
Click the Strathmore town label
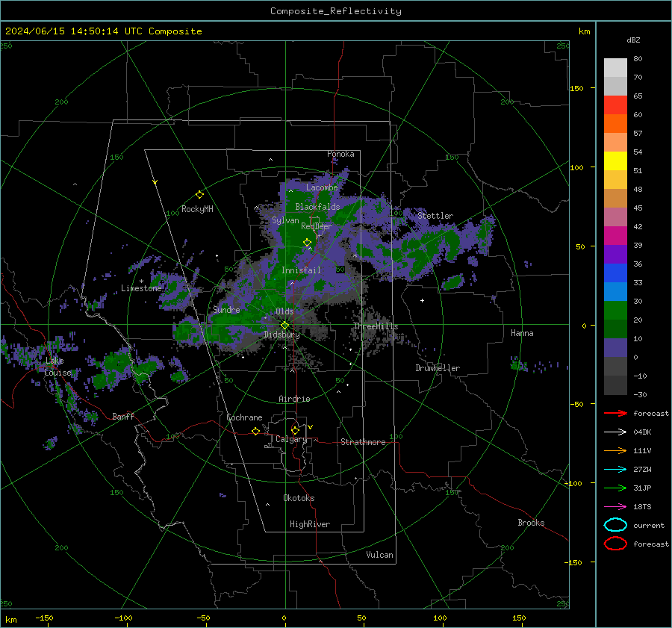pos(363,442)
